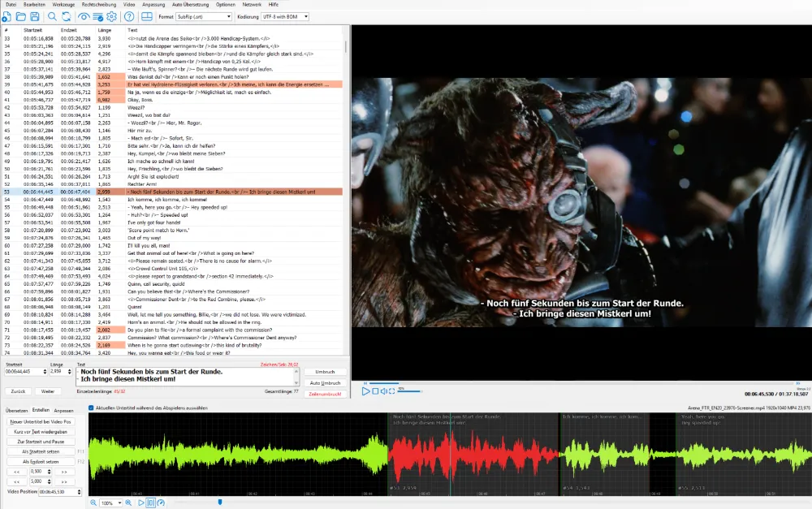Mute the video player audio
The width and height of the screenshot is (812, 509).
click(383, 390)
